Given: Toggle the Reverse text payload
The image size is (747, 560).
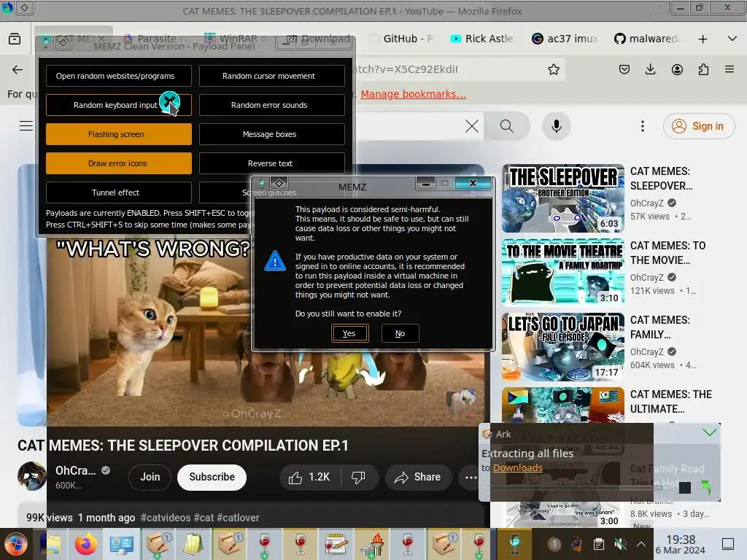Looking at the screenshot, I should 272,163.
